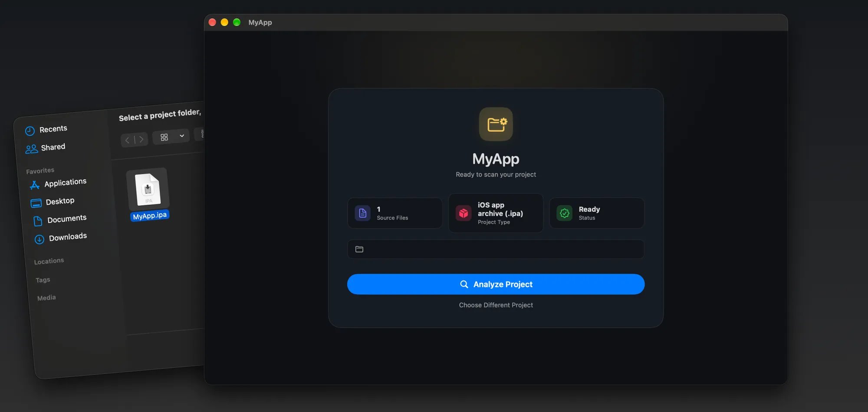Click the Locations section header

tap(49, 261)
